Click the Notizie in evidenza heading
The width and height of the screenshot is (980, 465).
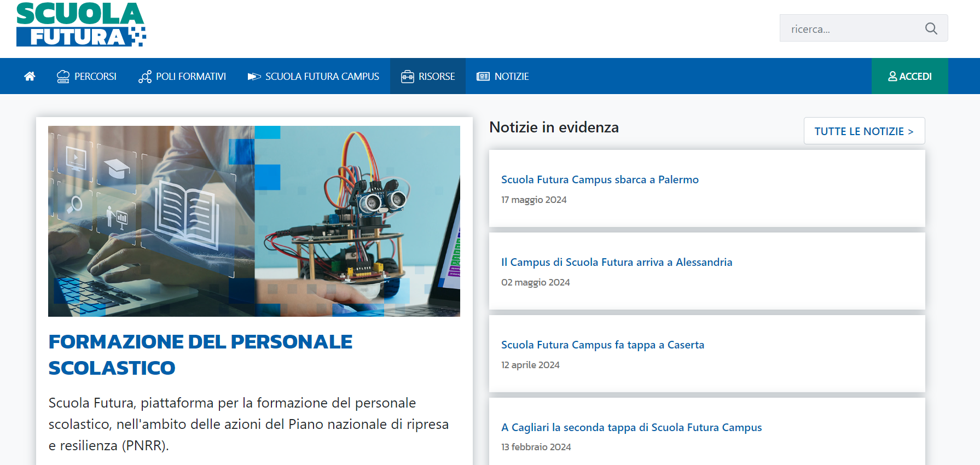[x=554, y=127]
